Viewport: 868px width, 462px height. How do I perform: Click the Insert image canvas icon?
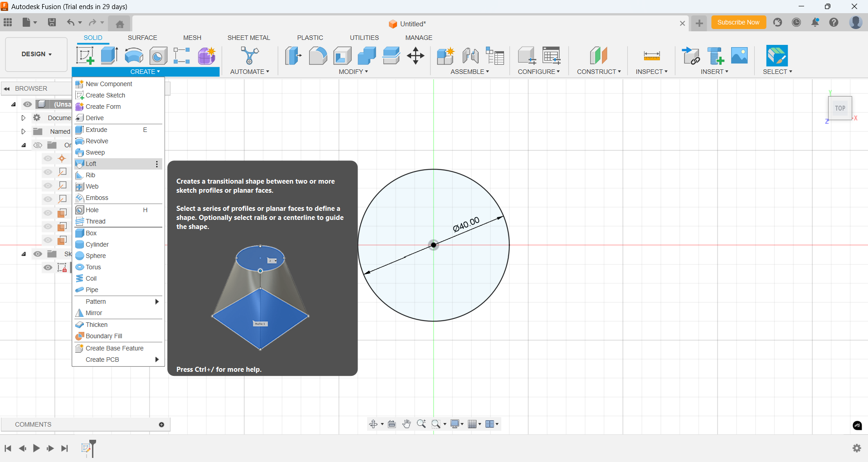tap(739, 56)
